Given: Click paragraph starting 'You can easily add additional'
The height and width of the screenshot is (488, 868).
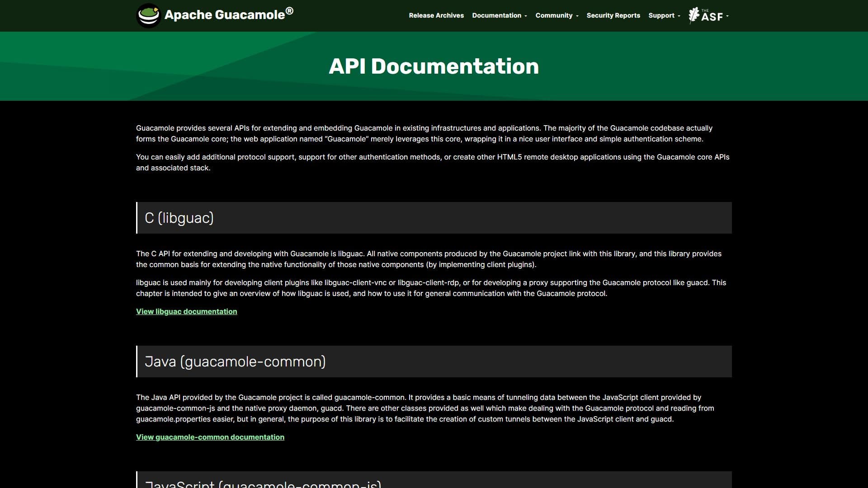Looking at the screenshot, I should point(434,162).
